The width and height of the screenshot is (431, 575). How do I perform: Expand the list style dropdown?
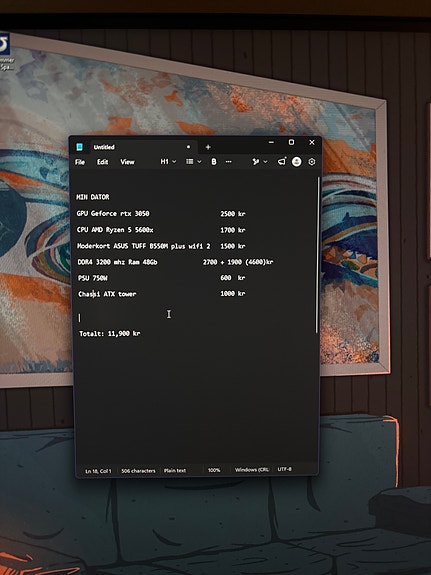click(193, 162)
